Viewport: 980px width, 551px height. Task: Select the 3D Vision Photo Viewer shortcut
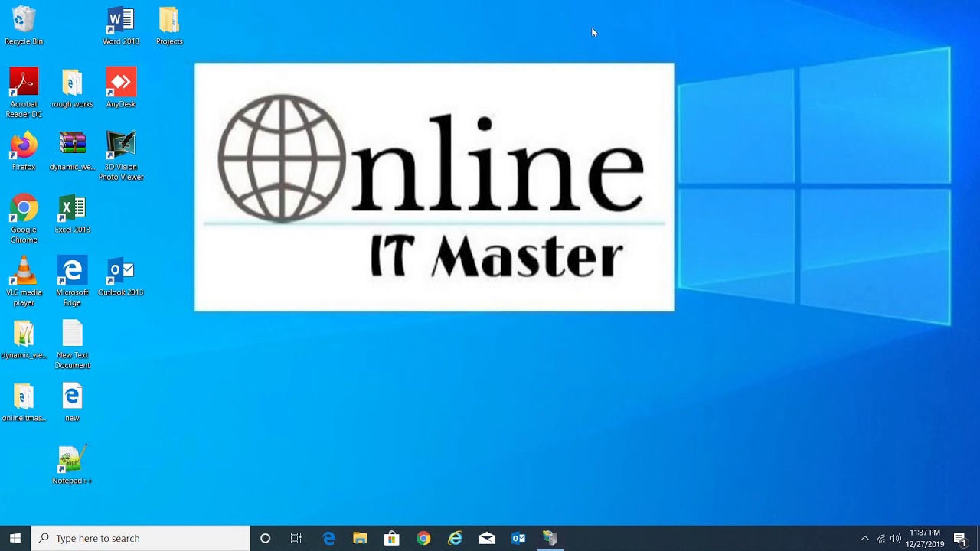[x=121, y=156]
